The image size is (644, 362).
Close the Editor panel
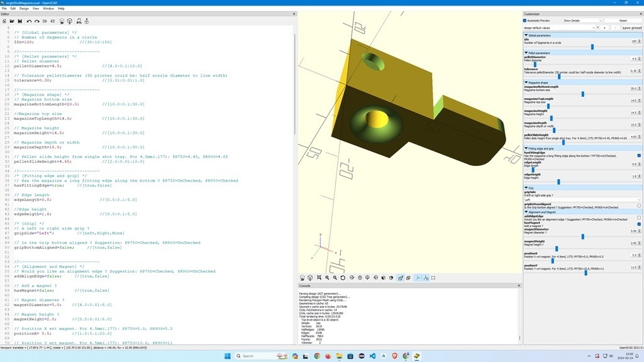tap(294, 14)
